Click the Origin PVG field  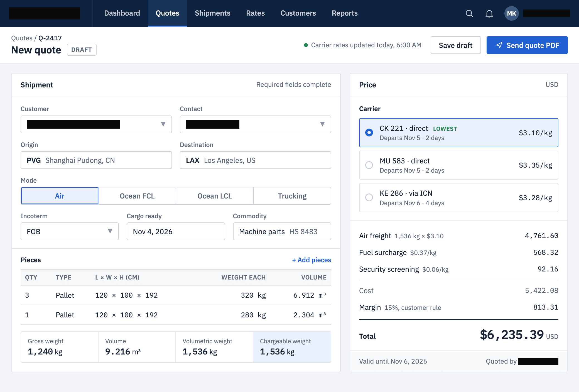[96, 160]
